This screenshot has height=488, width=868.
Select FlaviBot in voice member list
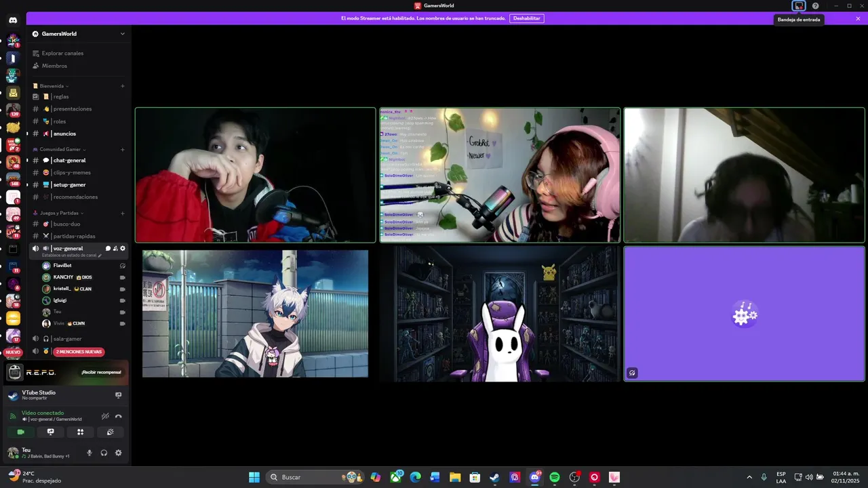(x=84, y=266)
